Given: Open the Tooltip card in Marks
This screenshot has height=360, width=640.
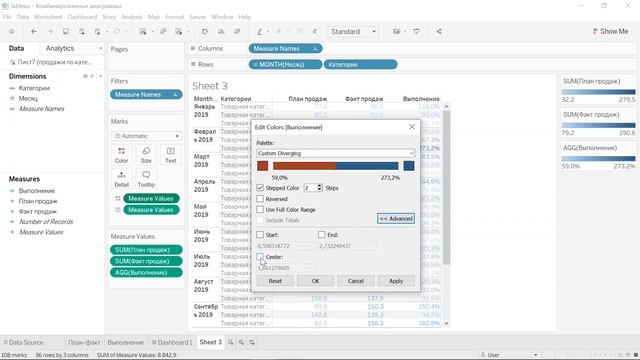Looking at the screenshot, I should tap(146, 179).
